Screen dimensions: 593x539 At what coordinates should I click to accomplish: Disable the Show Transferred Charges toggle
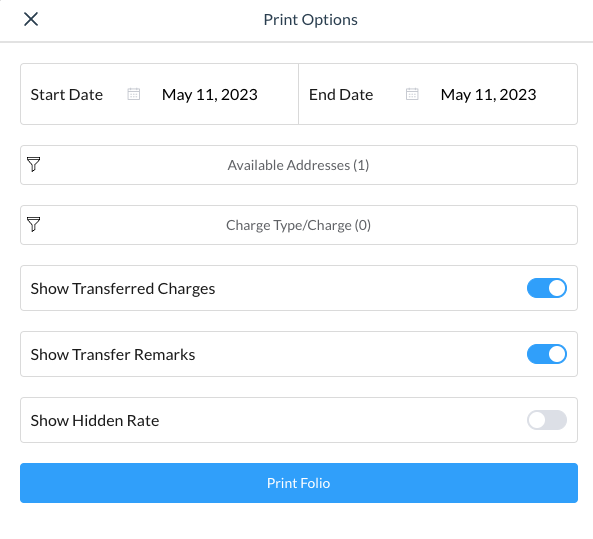(547, 288)
